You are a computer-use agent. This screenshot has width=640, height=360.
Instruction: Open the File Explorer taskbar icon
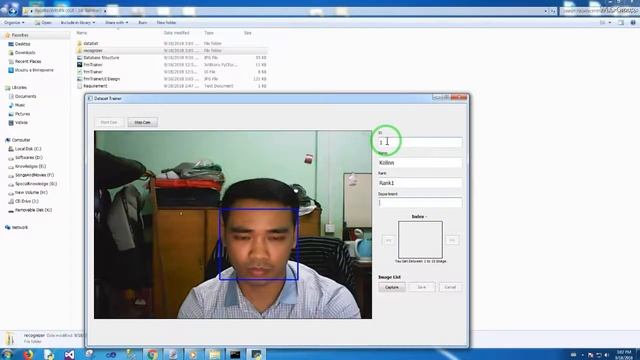click(214, 355)
